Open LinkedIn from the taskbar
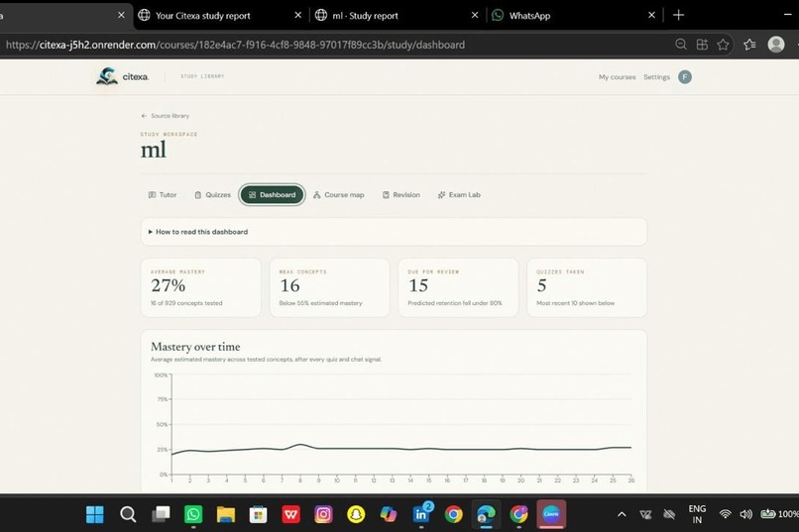This screenshot has height=532, width=799. click(x=421, y=514)
